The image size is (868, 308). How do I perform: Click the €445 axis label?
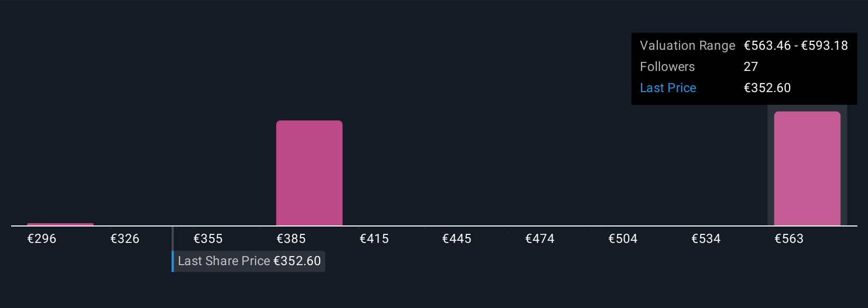pyautogui.click(x=457, y=239)
